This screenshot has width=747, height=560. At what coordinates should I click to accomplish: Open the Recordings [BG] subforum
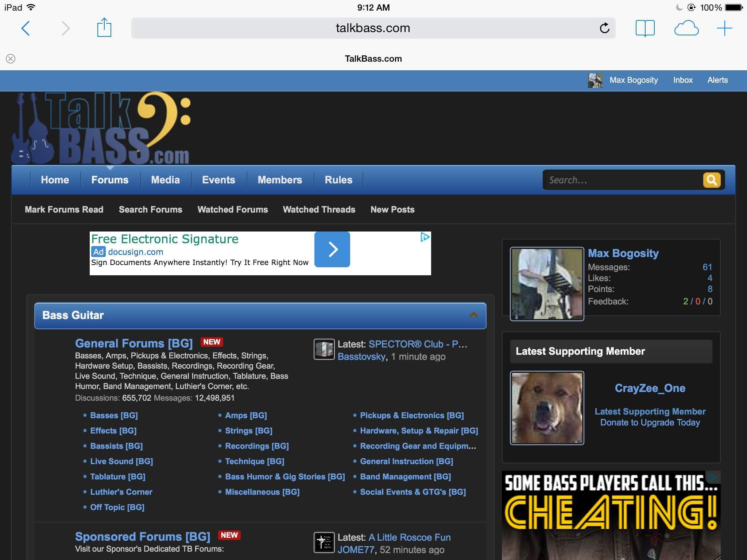pos(257,446)
